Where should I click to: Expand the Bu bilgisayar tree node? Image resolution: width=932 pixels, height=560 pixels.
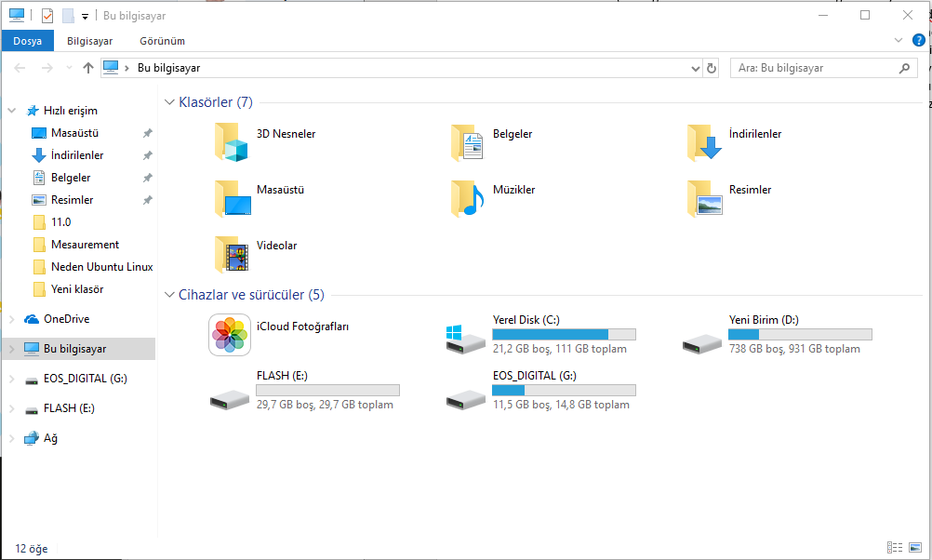click(11, 349)
